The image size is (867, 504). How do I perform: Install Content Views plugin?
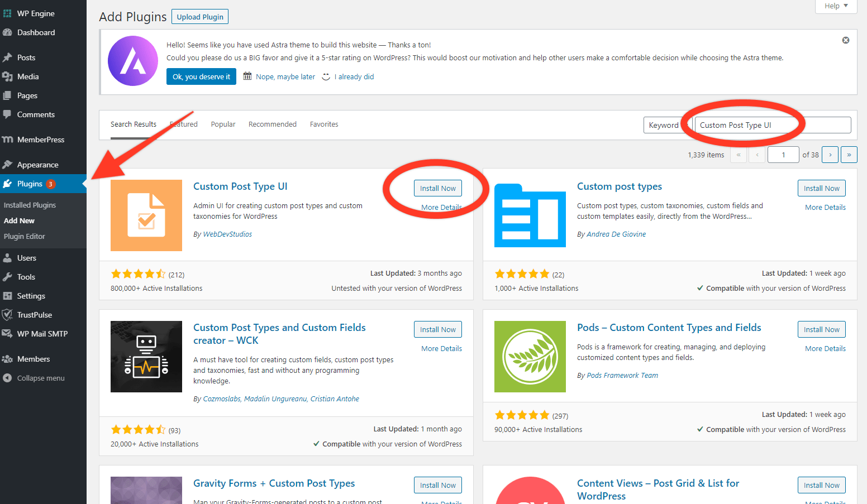tap(822, 485)
